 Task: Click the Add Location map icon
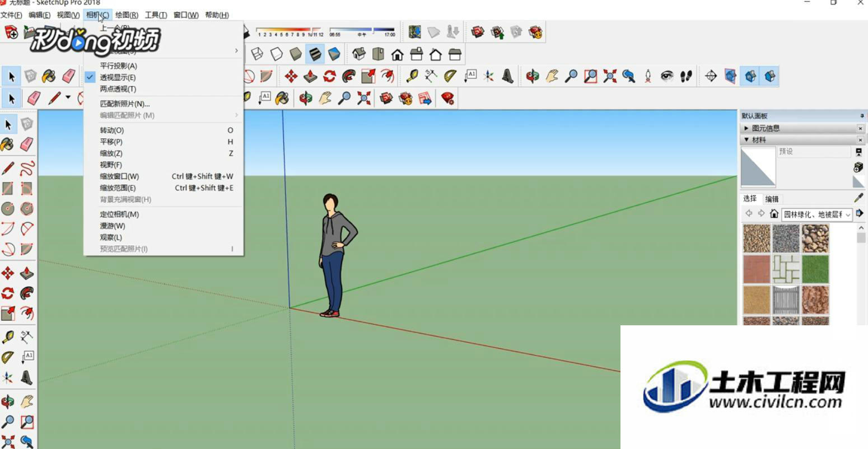414,32
